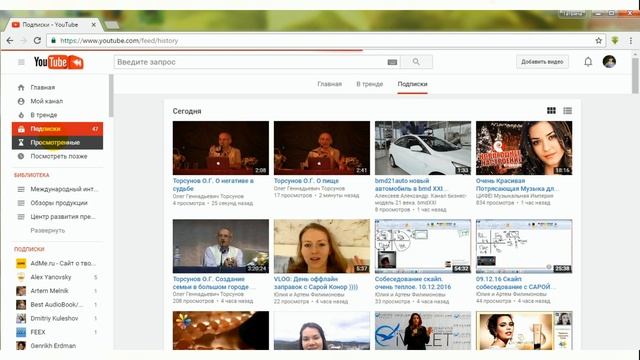Open the Alex Yanovsky subscription

point(57,277)
